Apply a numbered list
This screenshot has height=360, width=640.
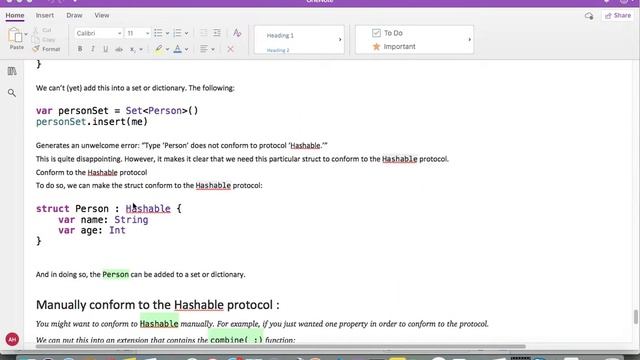click(177, 33)
